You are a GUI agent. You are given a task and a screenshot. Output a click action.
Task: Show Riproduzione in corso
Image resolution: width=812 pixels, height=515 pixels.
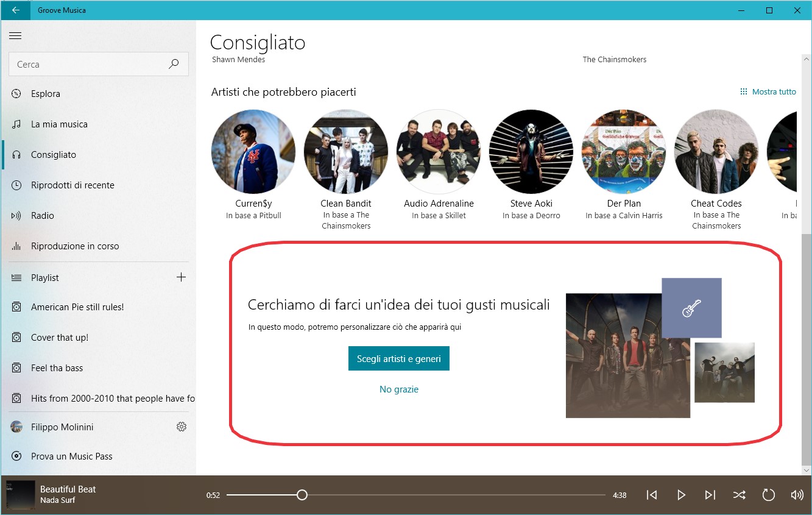[x=99, y=246]
